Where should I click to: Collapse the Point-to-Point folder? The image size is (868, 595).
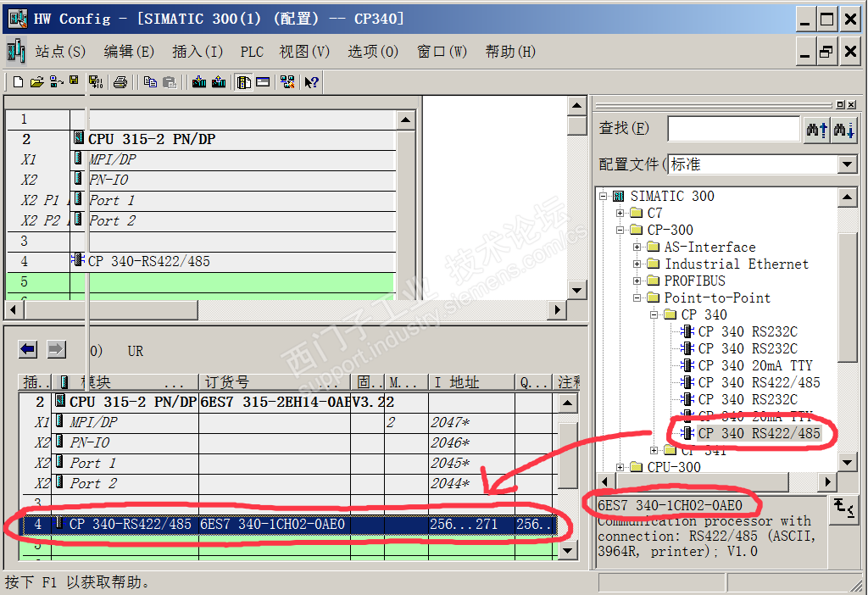[x=637, y=297]
